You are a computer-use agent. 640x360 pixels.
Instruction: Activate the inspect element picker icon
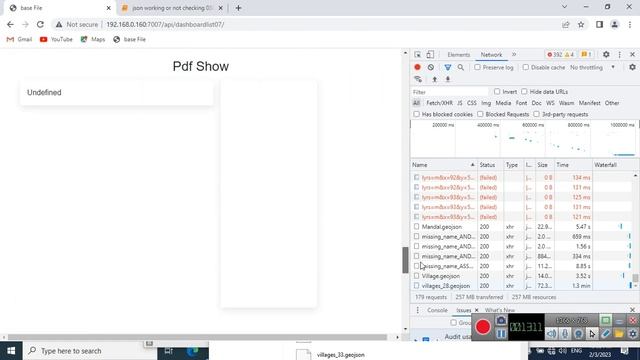pyautogui.click(x=417, y=55)
